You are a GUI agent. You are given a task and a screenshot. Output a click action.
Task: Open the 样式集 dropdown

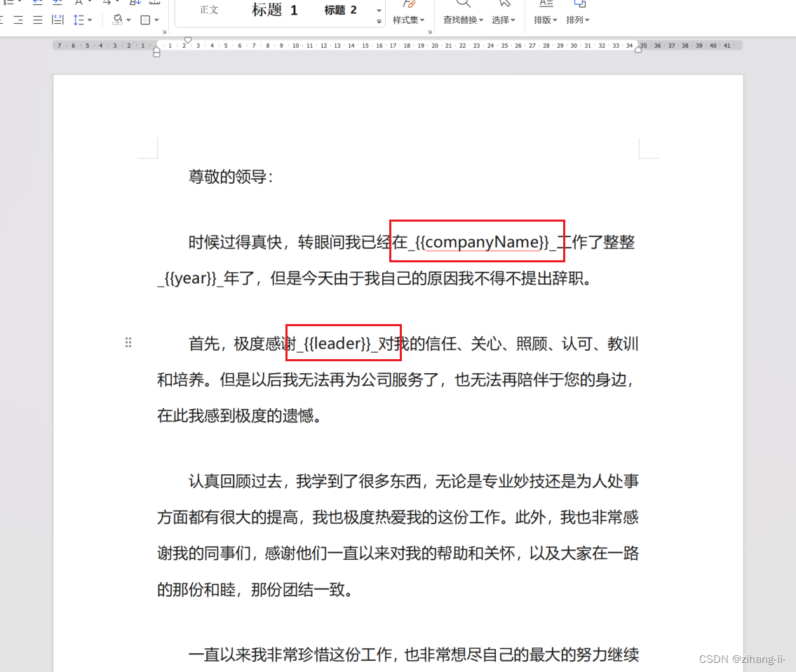[x=409, y=20]
